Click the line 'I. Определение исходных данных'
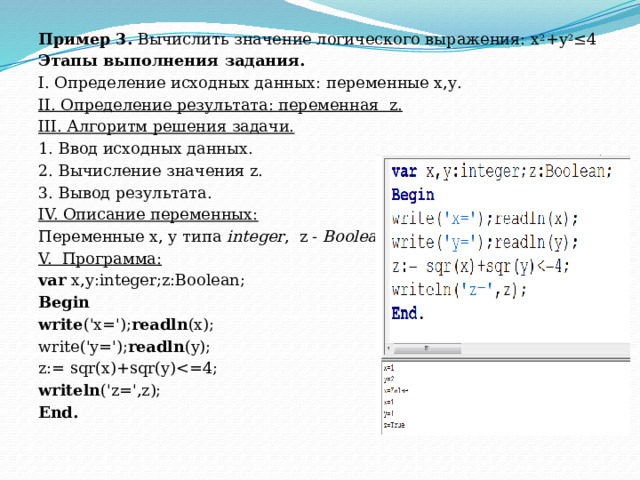The width and height of the screenshot is (640, 480). pyautogui.click(x=250, y=83)
